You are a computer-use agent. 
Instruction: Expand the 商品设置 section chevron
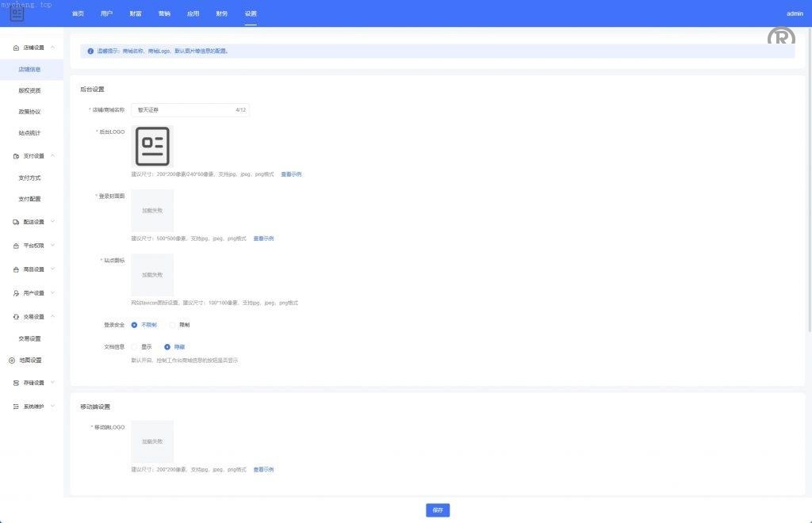52,269
